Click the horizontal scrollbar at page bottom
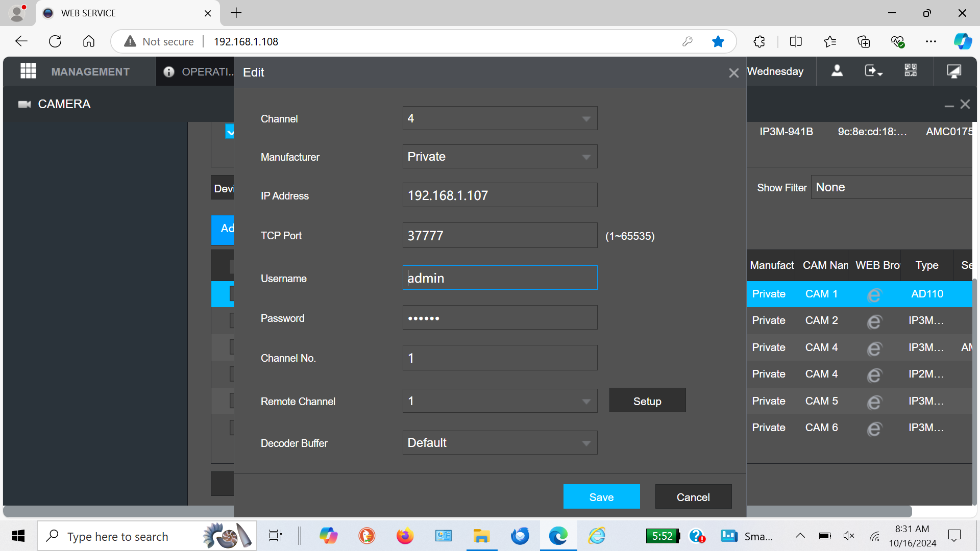Viewport: 980px width, 551px height. click(457, 511)
